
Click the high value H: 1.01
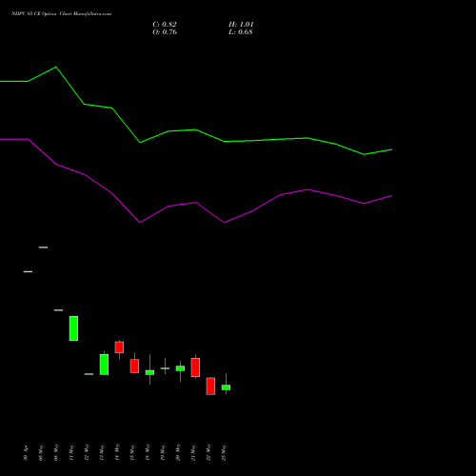(x=241, y=25)
